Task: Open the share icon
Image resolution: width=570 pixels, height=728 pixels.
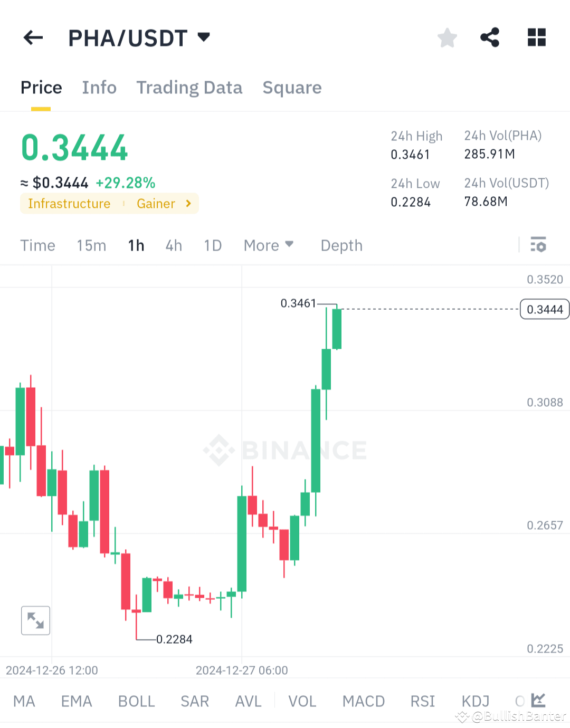Action: pyautogui.click(x=490, y=37)
